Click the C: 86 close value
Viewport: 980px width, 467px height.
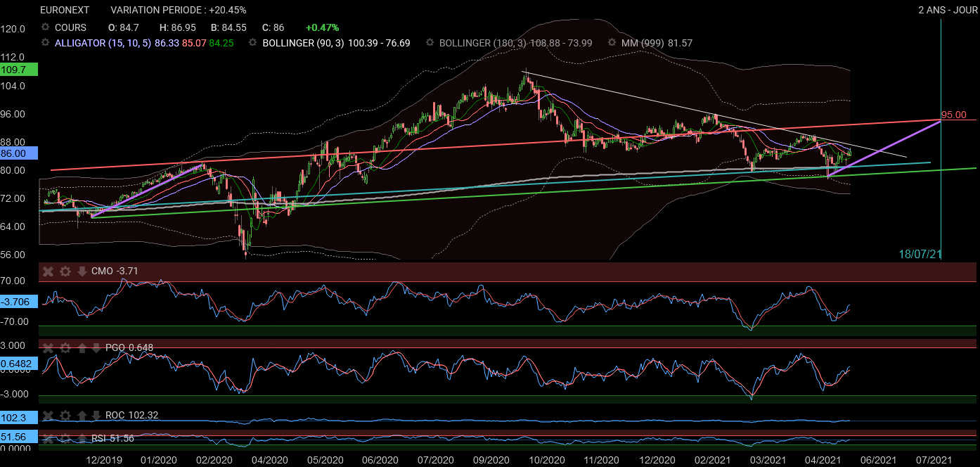click(273, 27)
